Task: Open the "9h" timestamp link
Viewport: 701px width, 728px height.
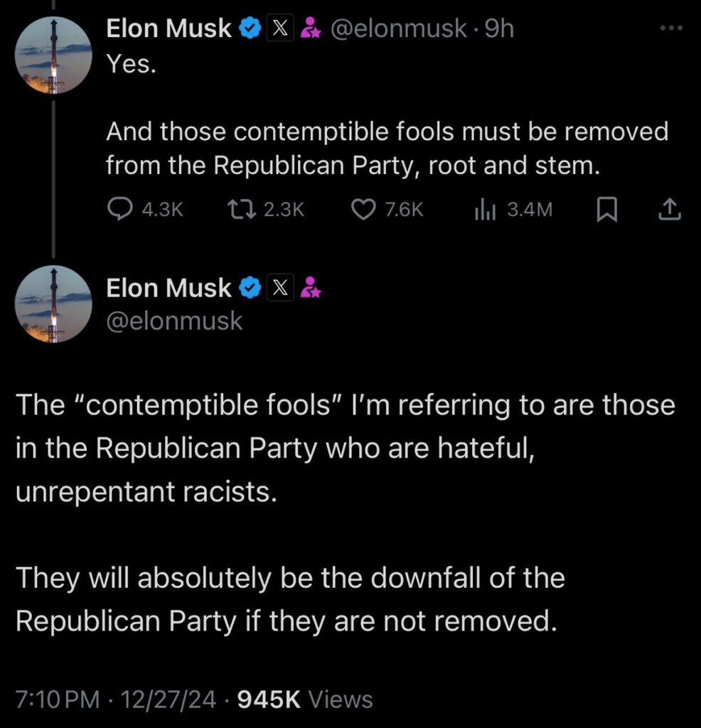Action: [498, 29]
